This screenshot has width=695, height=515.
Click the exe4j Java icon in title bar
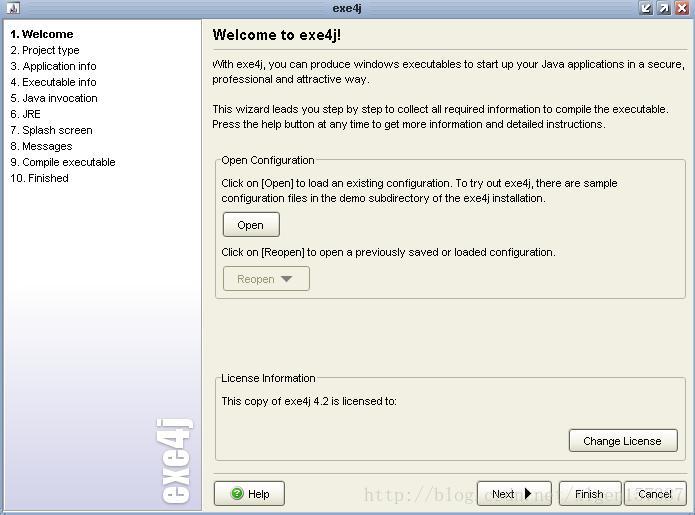pos(13,8)
